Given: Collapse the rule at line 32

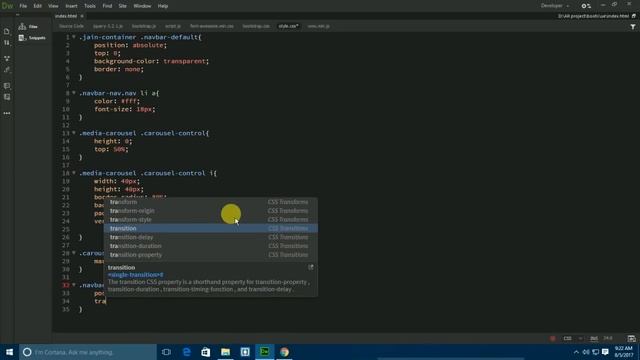Looking at the screenshot, I should [74, 285].
